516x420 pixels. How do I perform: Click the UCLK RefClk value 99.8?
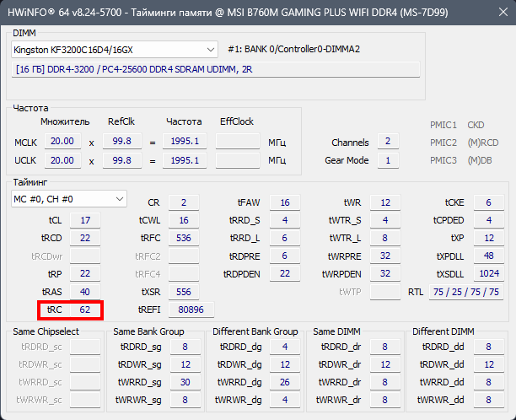pos(122,160)
